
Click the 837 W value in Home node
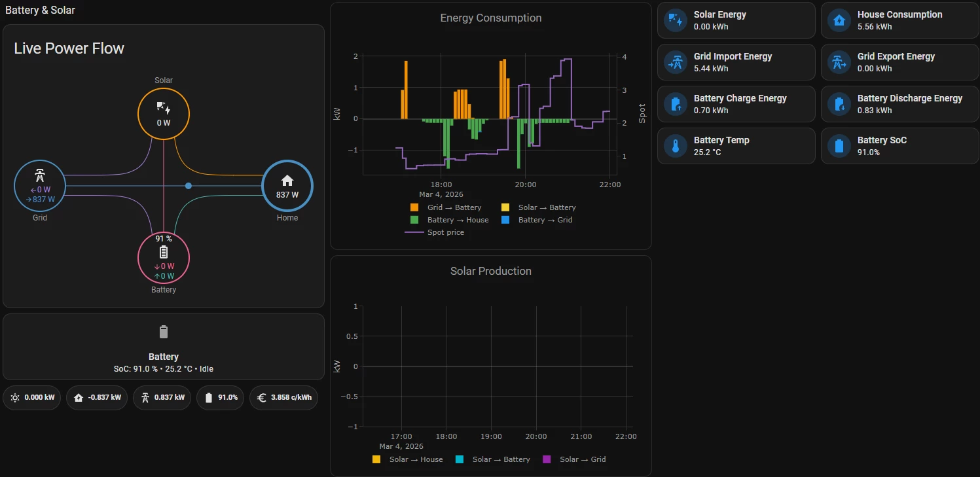click(x=287, y=195)
